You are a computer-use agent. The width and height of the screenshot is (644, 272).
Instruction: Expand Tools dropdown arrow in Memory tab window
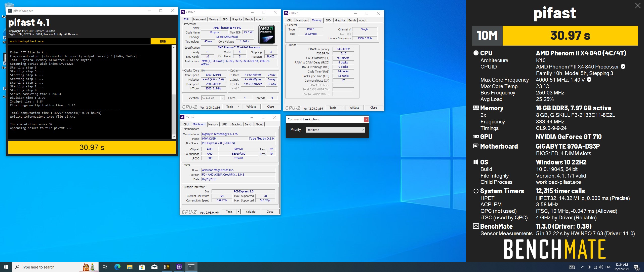tap(342, 108)
